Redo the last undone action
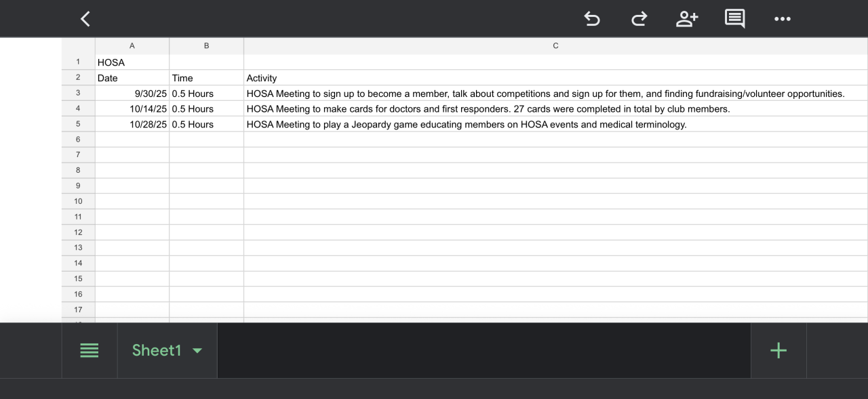 639,19
